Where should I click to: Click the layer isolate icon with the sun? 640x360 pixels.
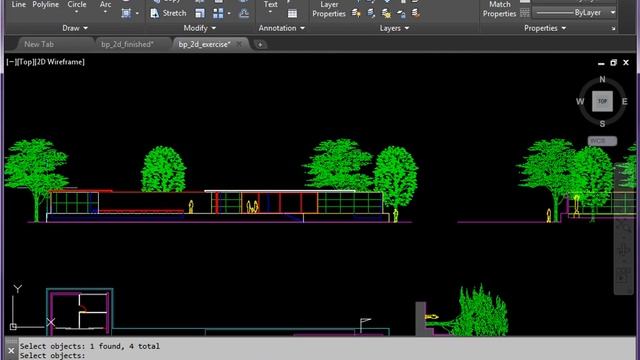(356, 13)
